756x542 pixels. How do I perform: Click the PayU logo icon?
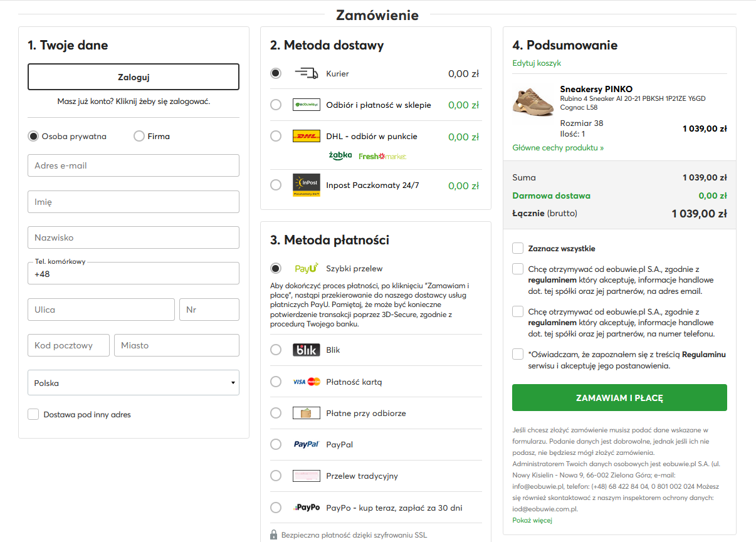pyautogui.click(x=306, y=268)
